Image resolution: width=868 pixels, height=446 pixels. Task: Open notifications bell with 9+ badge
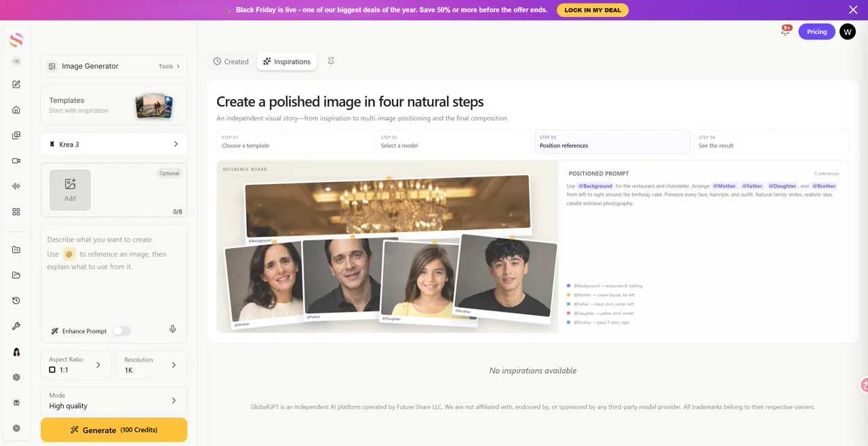[x=785, y=31]
